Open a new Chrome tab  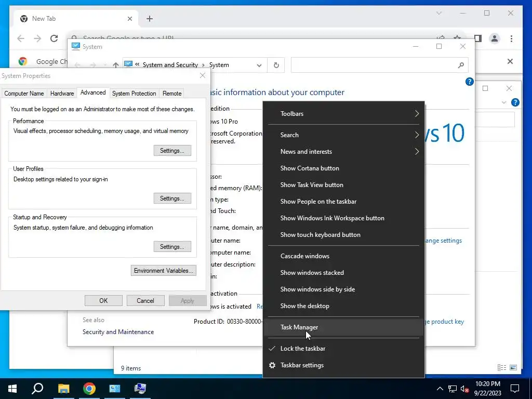tap(150, 19)
